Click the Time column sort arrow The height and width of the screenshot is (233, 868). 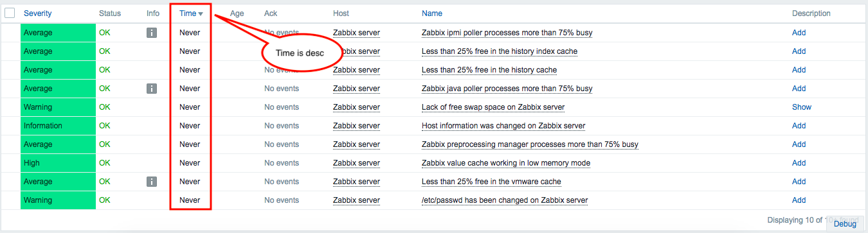(201, 13)
